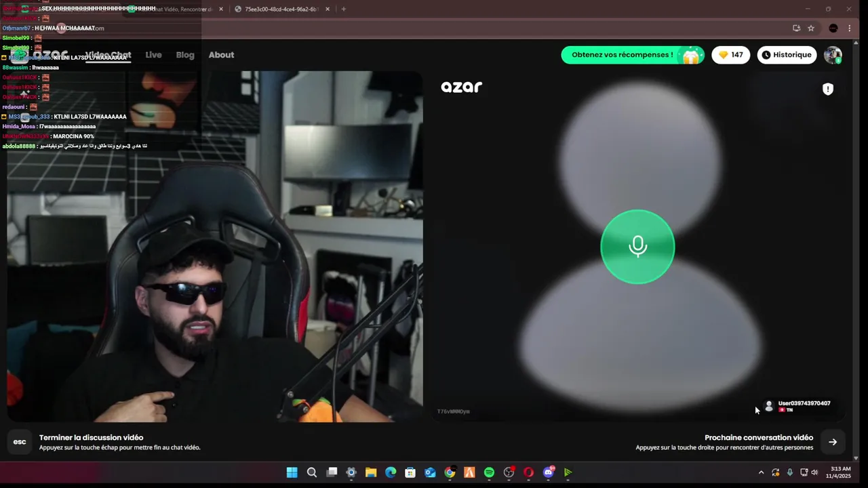
Task: Open Outlook from the taskbar
Action: pyautogui.click(x=430, y=472)
